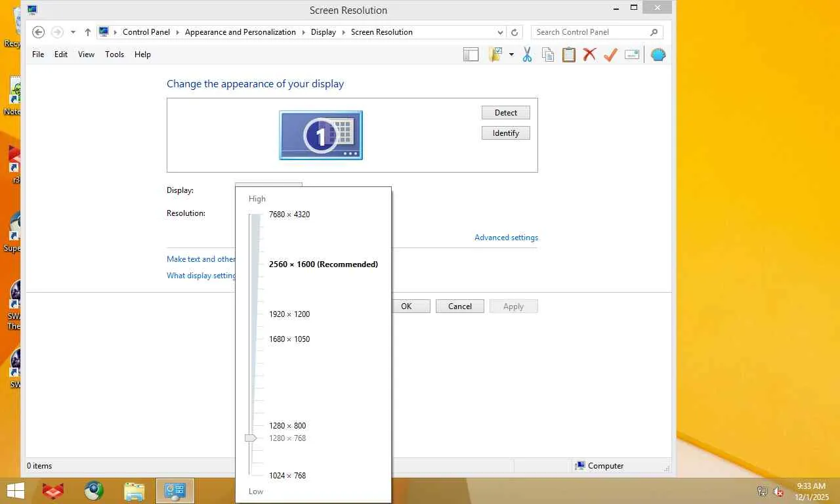This screenshot has height=504, width=840.
Task: Expand the chevron after Display breadcrumb
Action: click(343, 32)
